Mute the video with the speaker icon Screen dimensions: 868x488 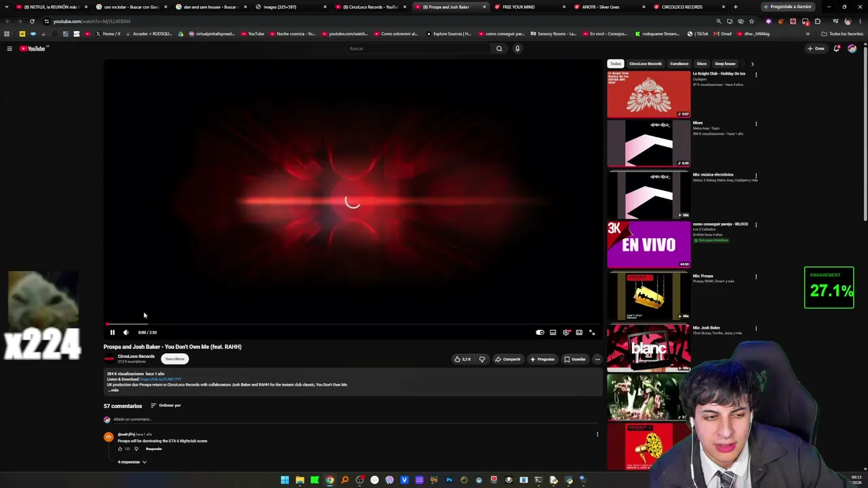pos(125,332)
